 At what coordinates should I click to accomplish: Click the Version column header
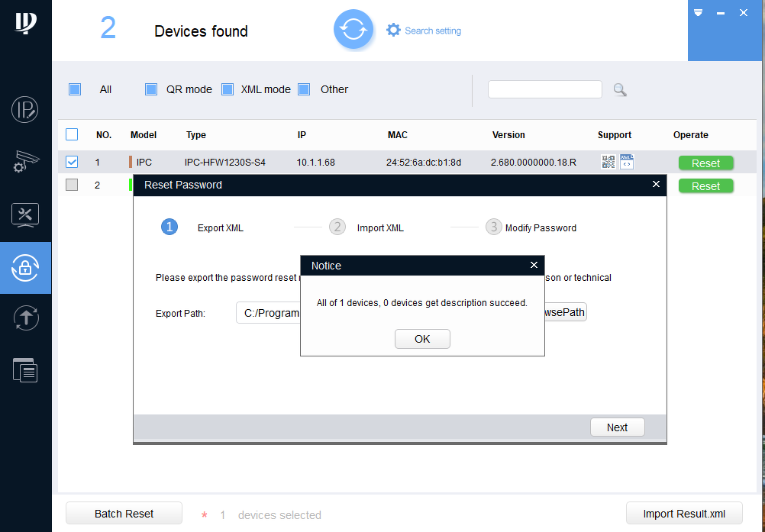(x=508, y=135)
